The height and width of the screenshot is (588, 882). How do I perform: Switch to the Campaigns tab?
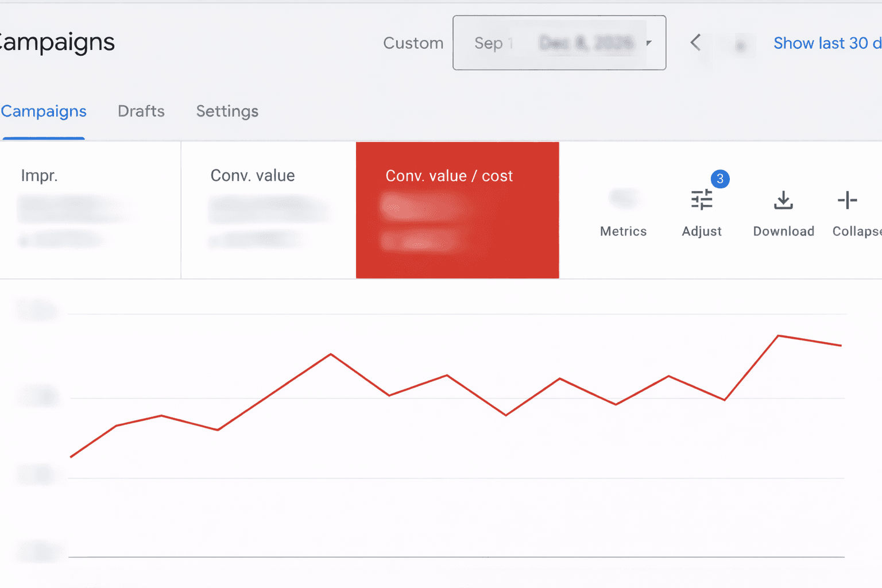pyautogui.click(x=44, y=111)
